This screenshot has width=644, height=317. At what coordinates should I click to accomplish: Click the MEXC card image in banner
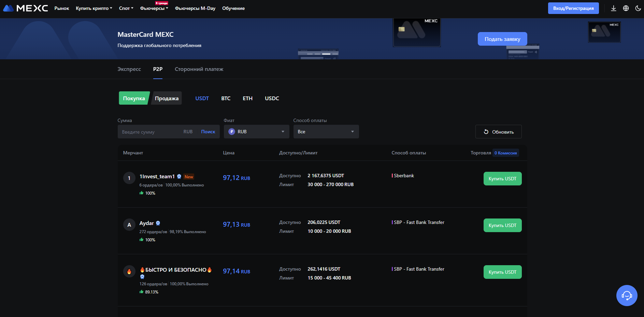pyautogui.click(x=417, y=32)
